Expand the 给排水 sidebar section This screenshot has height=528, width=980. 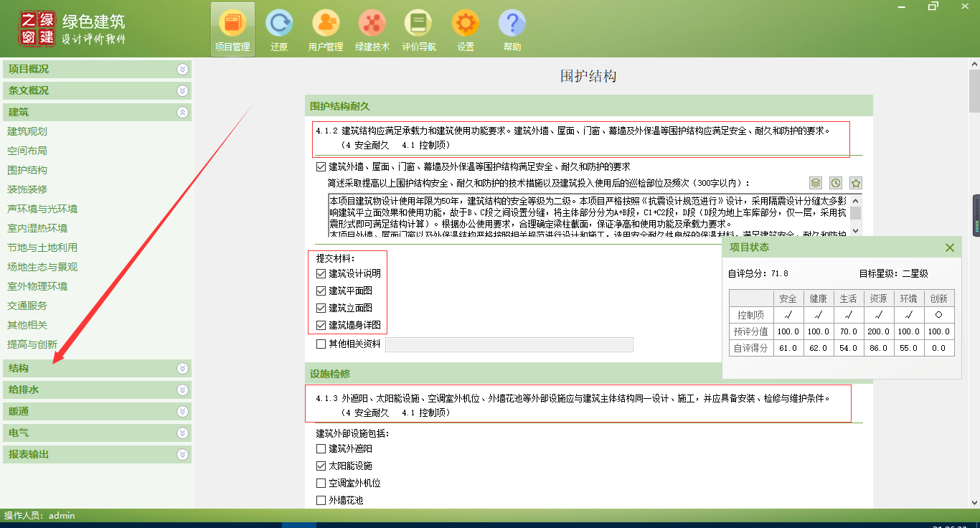coord(97,390)
